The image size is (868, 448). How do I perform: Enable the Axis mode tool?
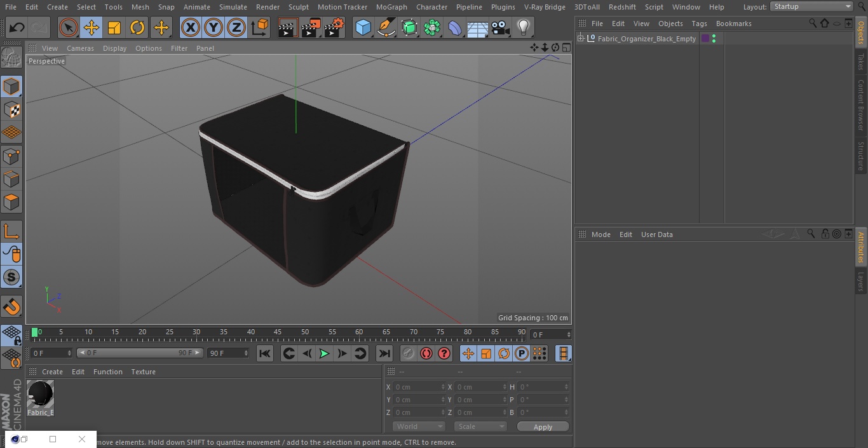point(11,231)
